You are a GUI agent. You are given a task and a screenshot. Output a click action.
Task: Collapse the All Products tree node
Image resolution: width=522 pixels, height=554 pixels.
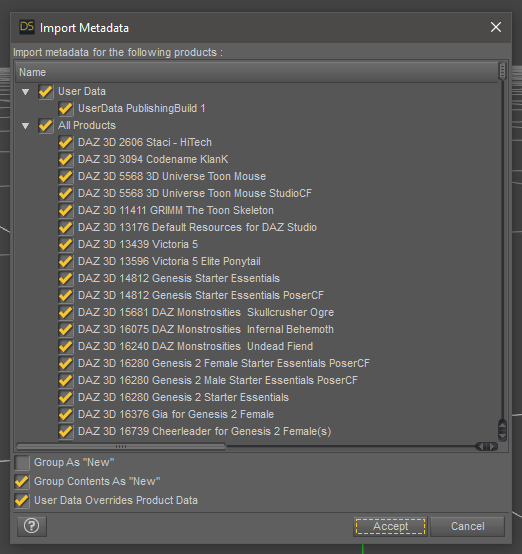pyautogui.click(x=25, y=126)
